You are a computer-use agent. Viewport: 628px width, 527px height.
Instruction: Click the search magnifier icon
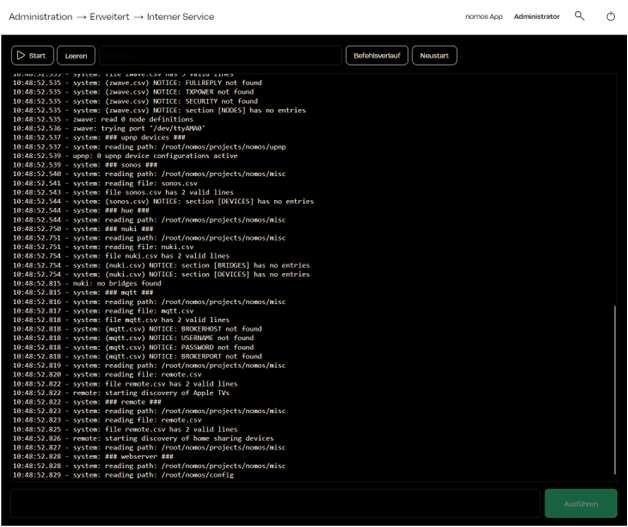tap(580, 16)
